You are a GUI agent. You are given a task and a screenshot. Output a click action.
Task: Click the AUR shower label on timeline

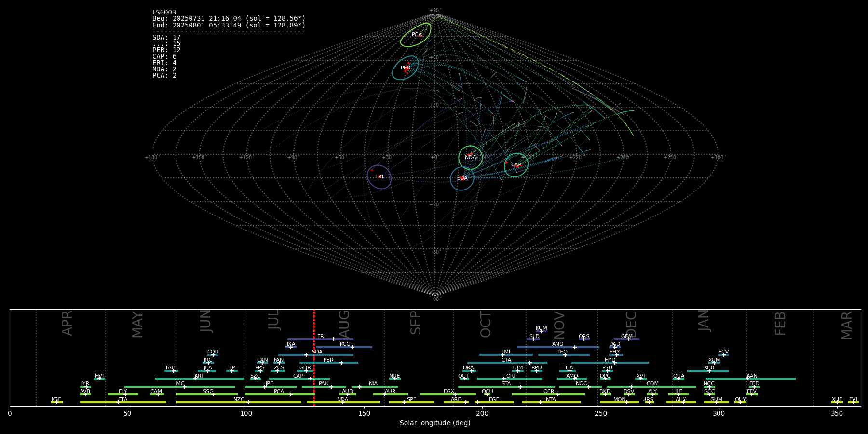click(x=390, y=392)
